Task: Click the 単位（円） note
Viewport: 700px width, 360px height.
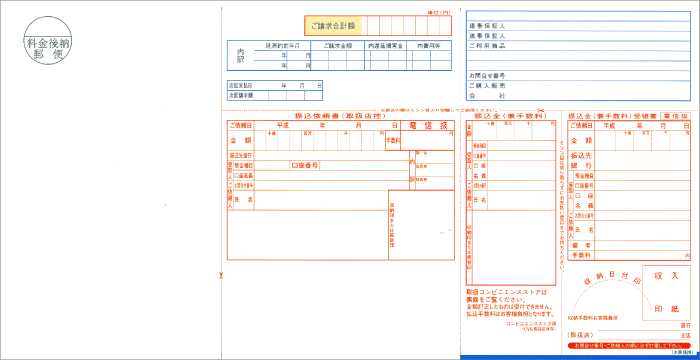Action: point(438,12)
